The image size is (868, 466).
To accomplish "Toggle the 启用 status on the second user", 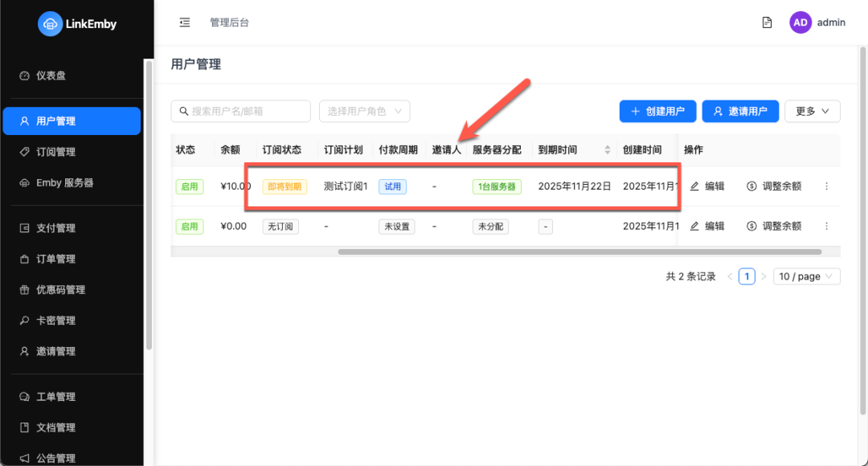I will point(190,226).
